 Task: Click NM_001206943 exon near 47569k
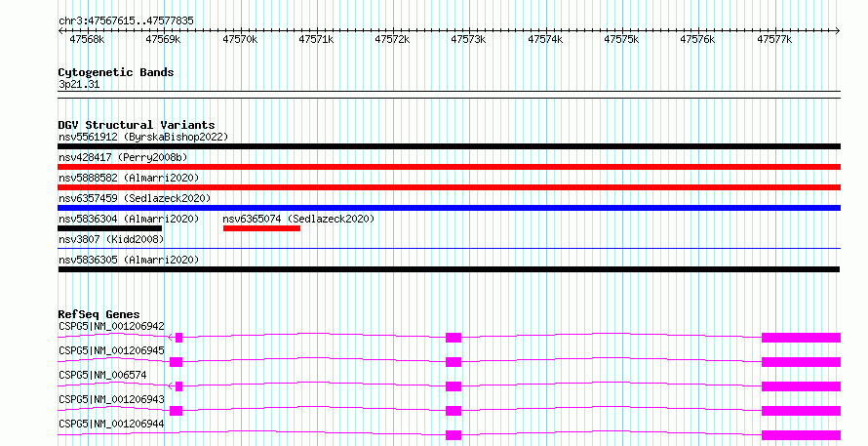point(176,411)
